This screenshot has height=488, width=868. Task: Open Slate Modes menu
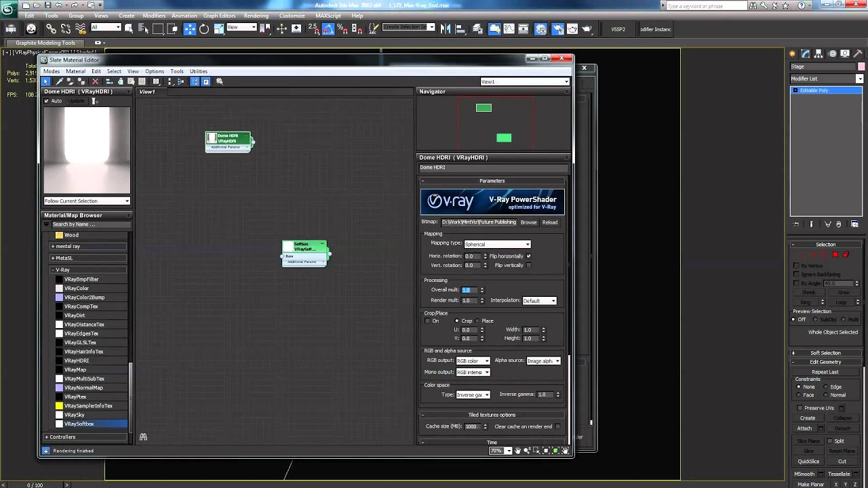(x=52, y=71)
